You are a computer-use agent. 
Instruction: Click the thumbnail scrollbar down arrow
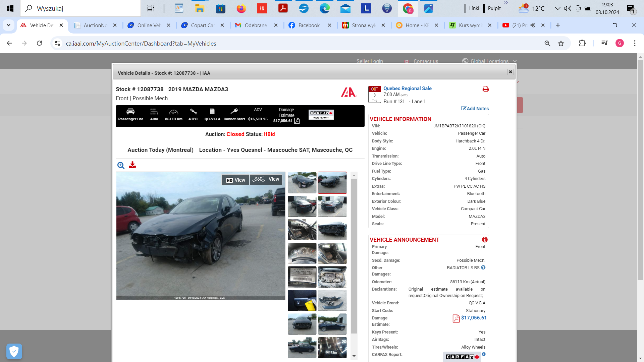tap(354, 356)
